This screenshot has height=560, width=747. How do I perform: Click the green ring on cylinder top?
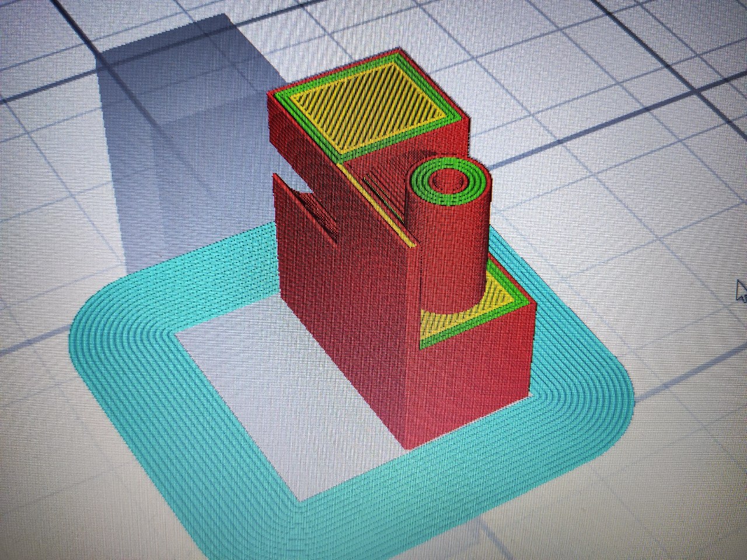point(449,182)
